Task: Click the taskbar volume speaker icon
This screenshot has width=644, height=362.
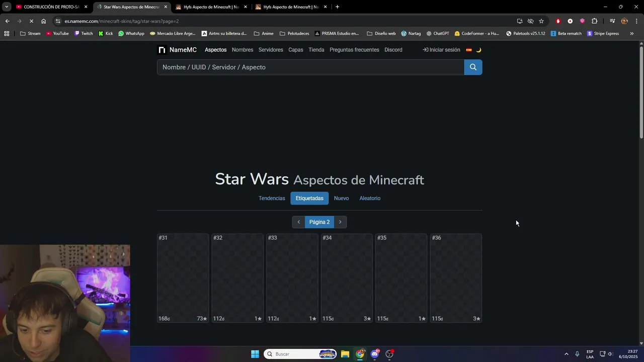Action: [x=610, y=354]
